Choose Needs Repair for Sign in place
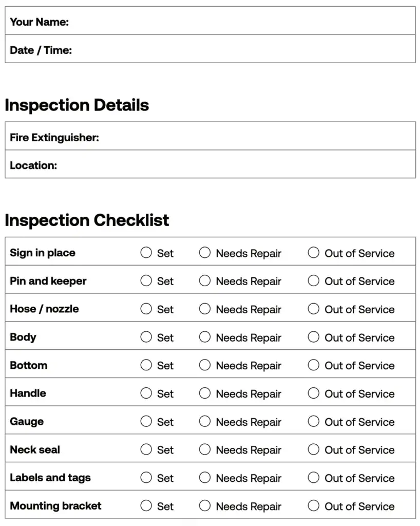 (x=205, y=253)
